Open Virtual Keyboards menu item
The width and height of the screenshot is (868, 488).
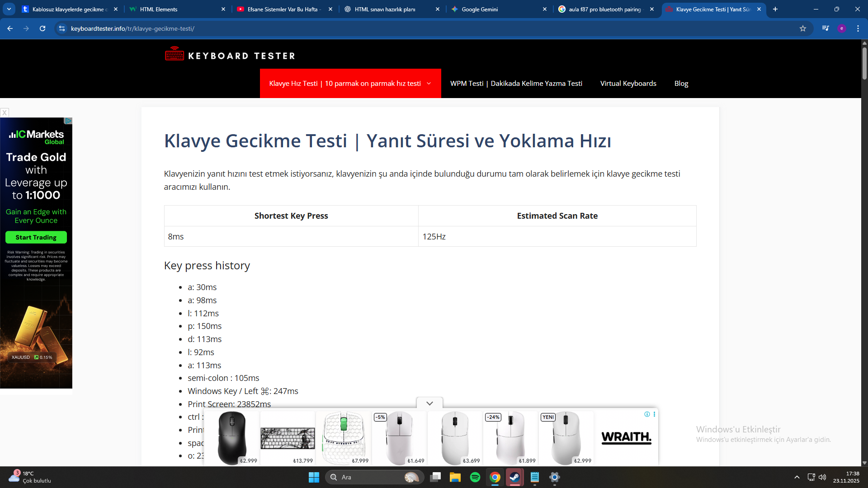point(628,84)
